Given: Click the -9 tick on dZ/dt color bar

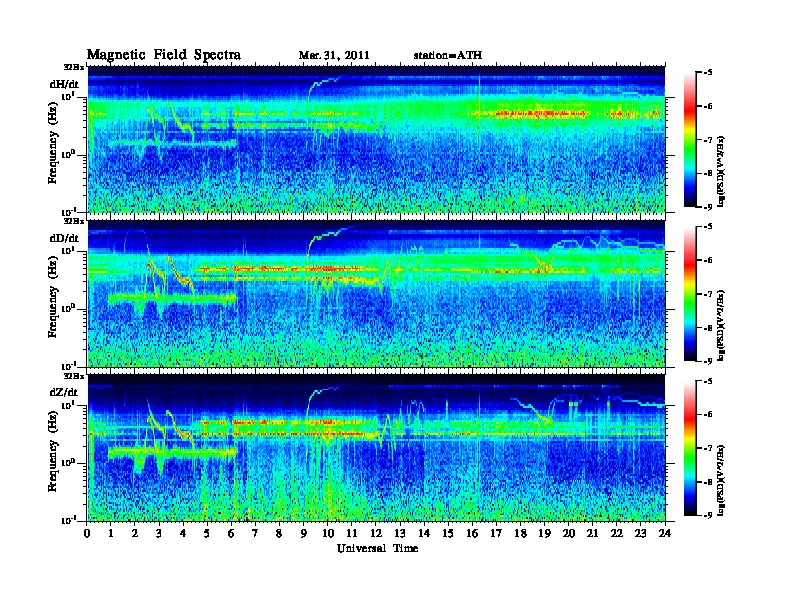Looking at the screenshot, I should tap(708, 515).
